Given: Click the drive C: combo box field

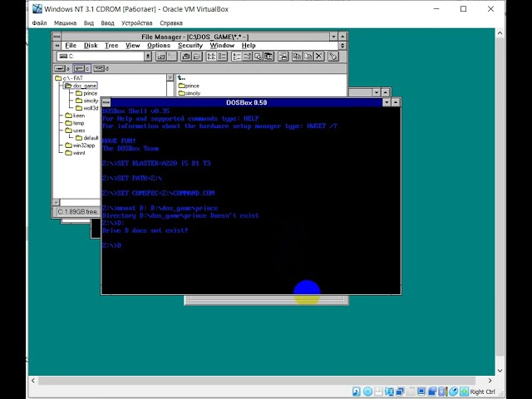Looking at the screenshot, I should (x=101, y=57).
